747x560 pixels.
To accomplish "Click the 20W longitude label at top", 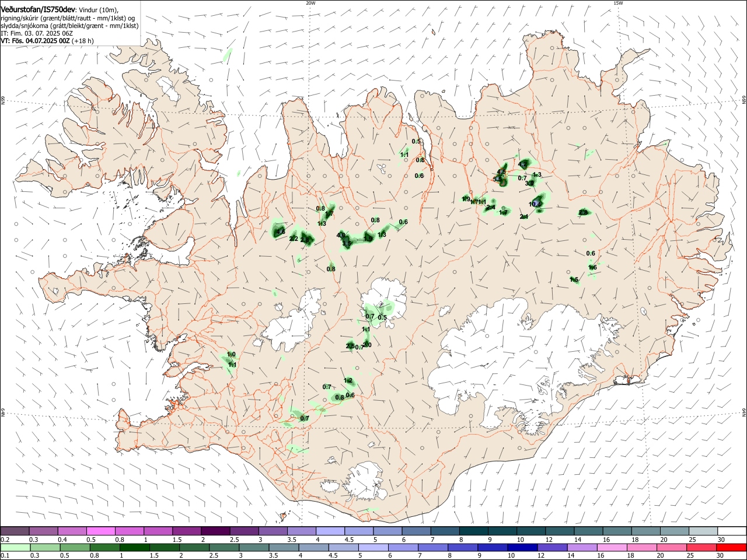I will 310,3.
